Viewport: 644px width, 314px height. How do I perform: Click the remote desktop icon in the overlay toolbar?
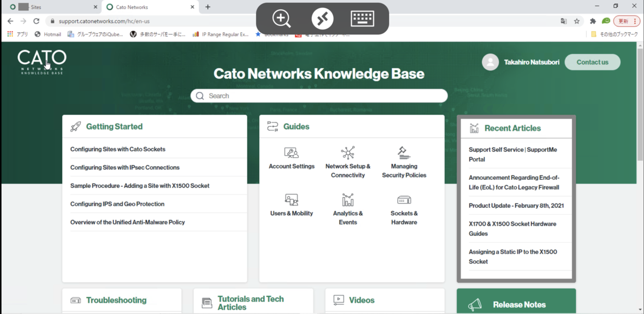pos(323,19)
